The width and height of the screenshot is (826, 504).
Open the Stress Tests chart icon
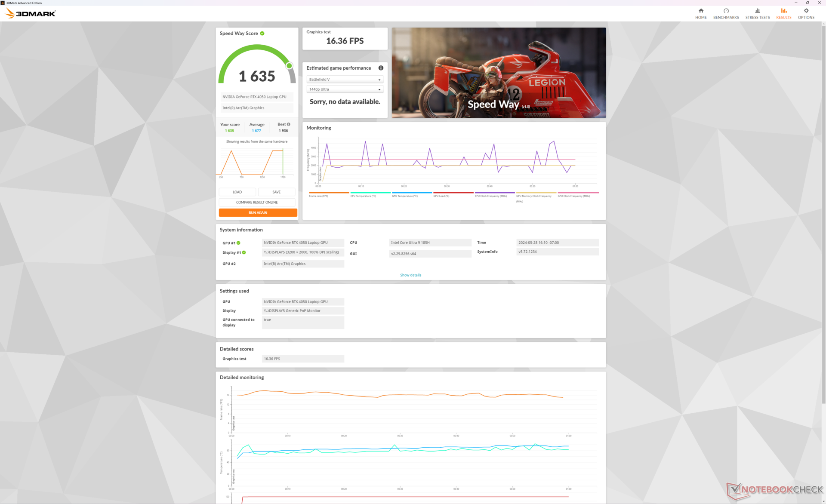[x=757, y=11]
